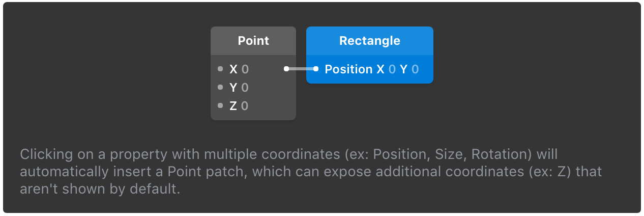Click the Point patch description paragraph
644x216 pixels.
coord(310,171)
